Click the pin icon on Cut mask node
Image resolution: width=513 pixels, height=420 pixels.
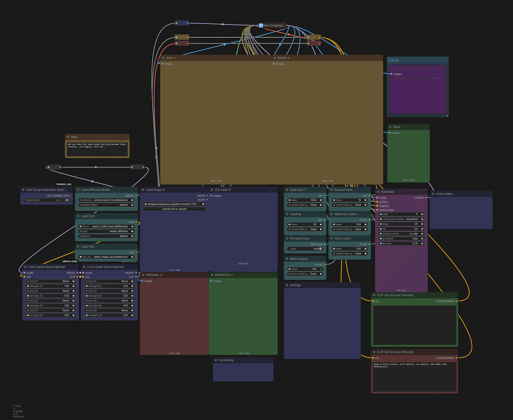click(x=229, y=190)
